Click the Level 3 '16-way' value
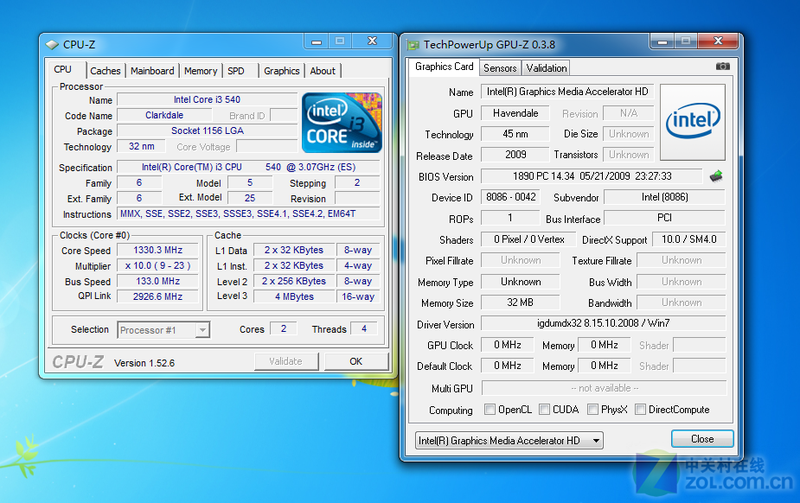The height and width of the screenshot is (503, 800). [x=358, y=296]
